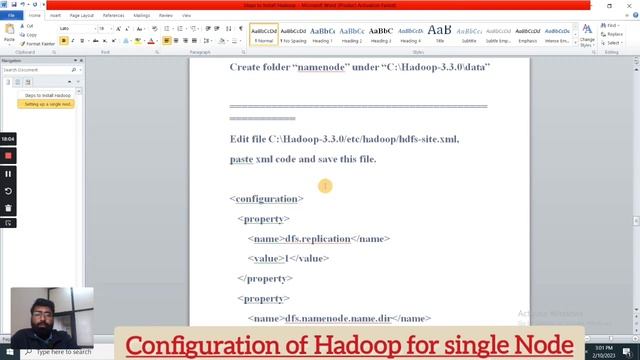The image size is (640, 360).
Task: Select 'Setting up a single nod..' heading
Action: click(47, 104)
